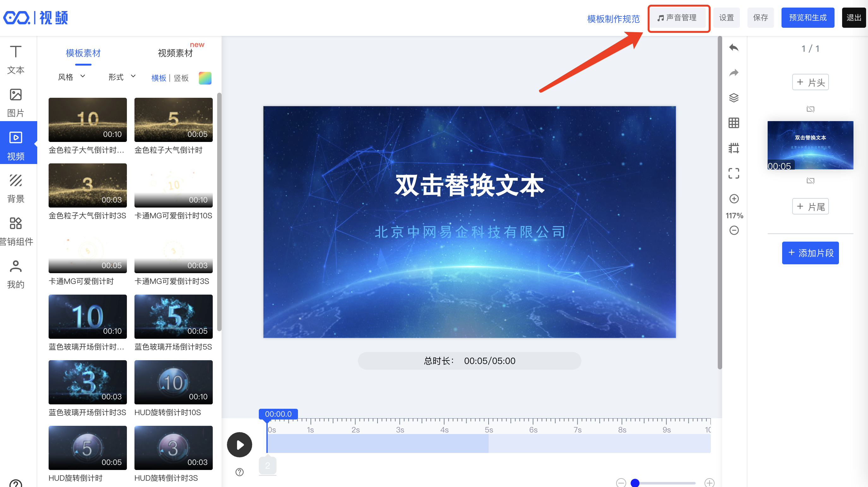Expand the 风格 style dropdown

click(x=71, y=77)
